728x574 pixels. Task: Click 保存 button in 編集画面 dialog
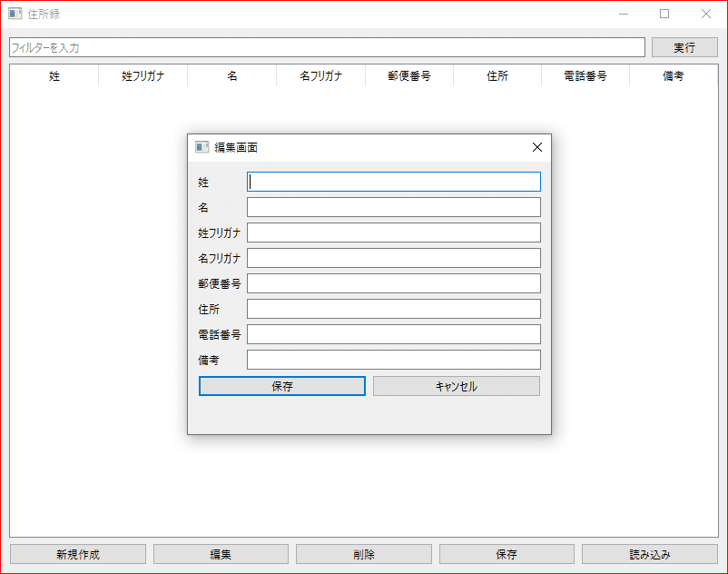click(282, 386)
